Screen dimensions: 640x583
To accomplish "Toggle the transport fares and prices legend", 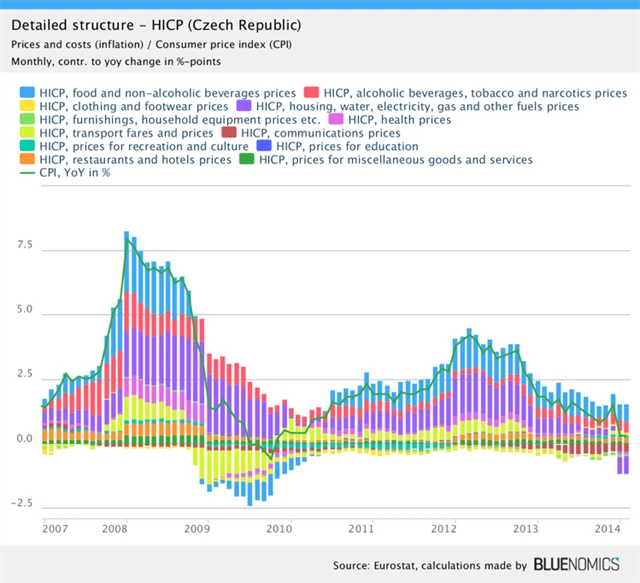I will pyautogui.click(x=125, y=133).
